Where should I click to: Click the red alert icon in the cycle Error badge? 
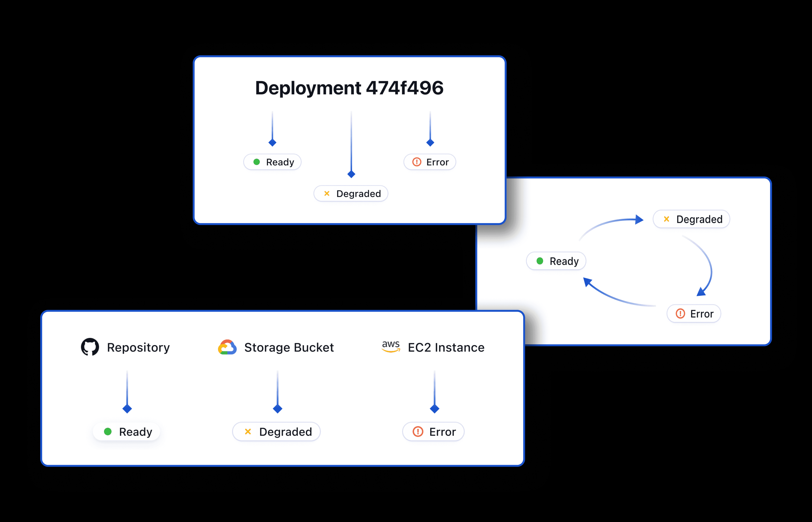680,314
